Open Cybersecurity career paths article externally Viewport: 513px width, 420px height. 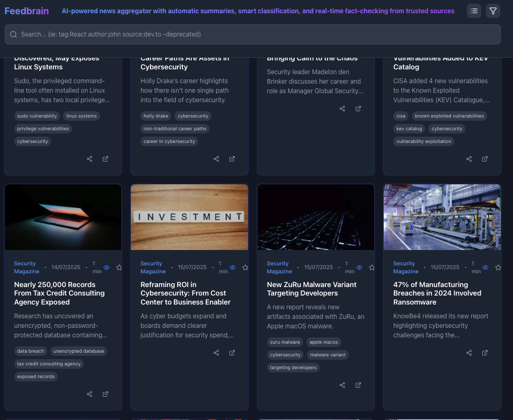point(232,159)
